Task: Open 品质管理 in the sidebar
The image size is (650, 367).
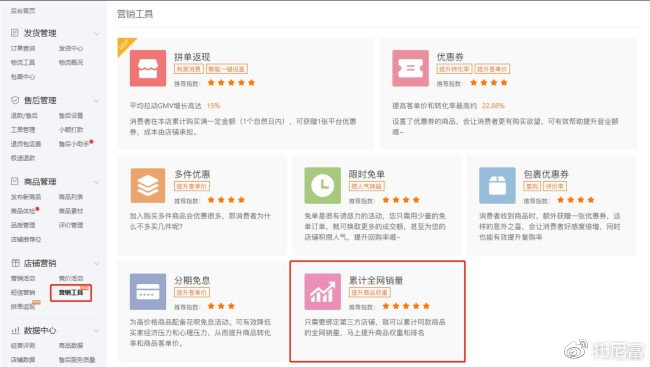Action: pyautogui.click(x=23, y=225)
